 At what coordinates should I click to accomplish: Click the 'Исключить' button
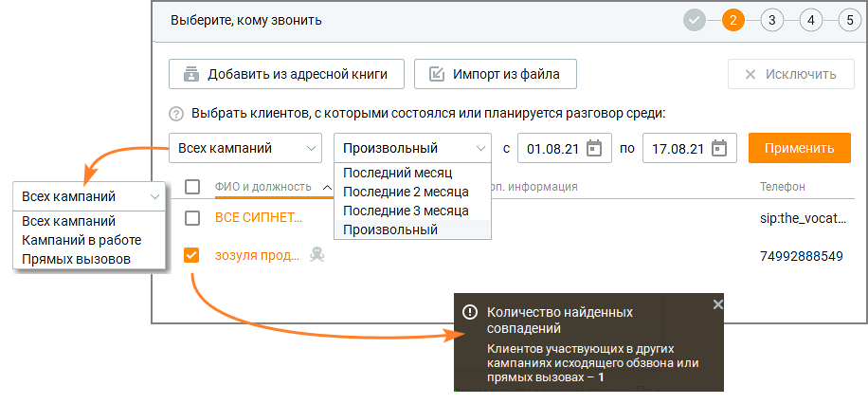791,74
